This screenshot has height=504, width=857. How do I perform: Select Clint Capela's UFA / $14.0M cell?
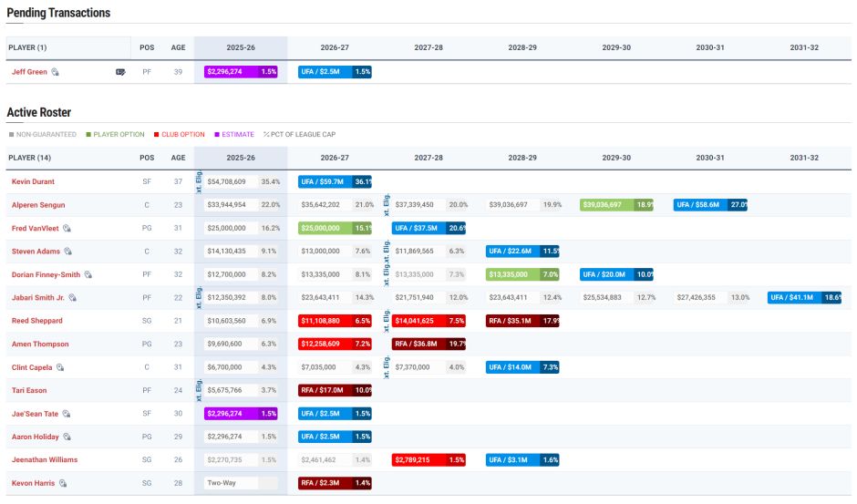point(522,367)
